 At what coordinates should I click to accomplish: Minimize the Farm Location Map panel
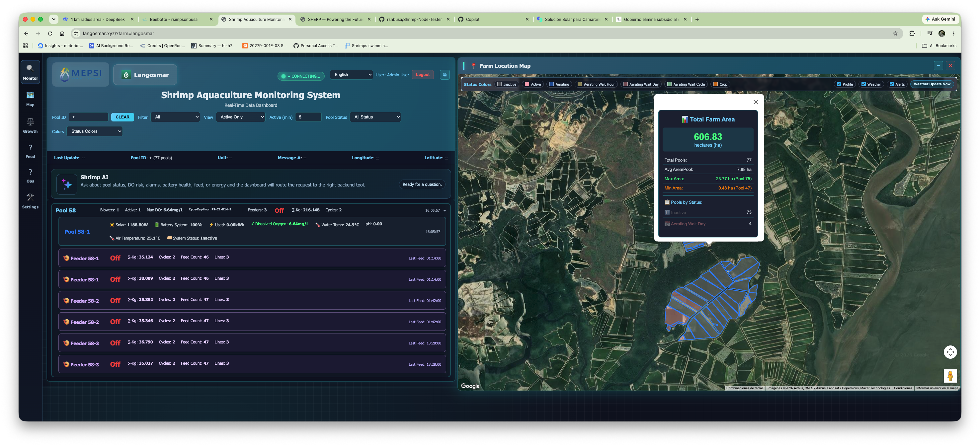pyautogui.click(x=938, y=66)
